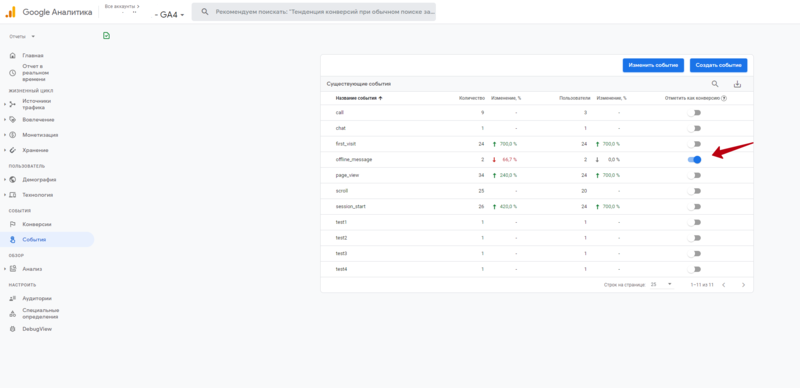Open offline_message event name
The width and height of the screenshot is (800, 388).
coord(354,160)
